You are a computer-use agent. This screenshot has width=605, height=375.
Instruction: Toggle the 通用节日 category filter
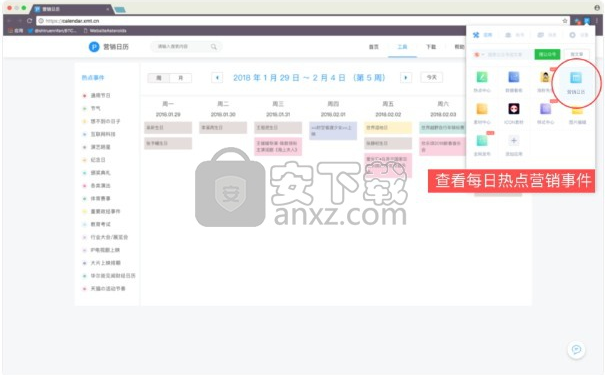tap(96, 95)
